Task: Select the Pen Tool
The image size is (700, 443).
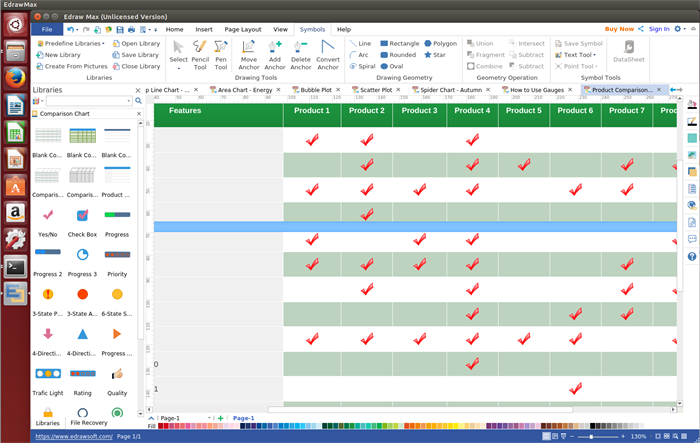Action: point(221,55)
